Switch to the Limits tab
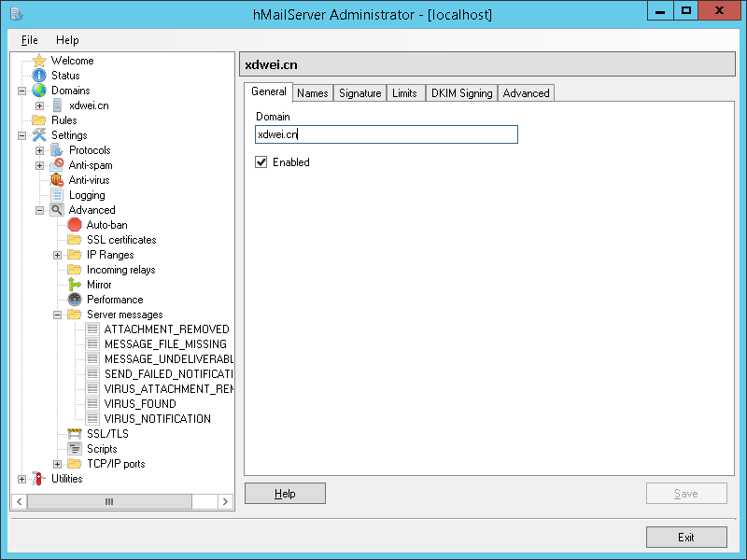 click(x=404, y=92)
